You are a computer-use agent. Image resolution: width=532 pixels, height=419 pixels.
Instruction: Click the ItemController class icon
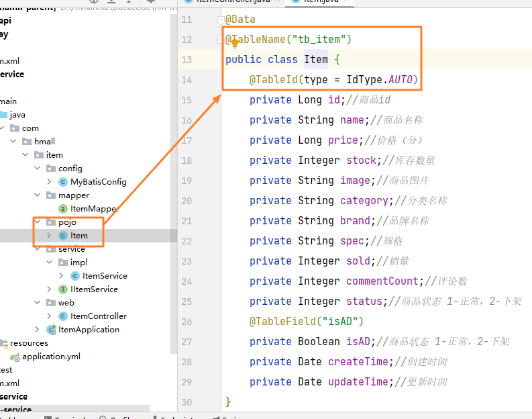coord(63,316)
